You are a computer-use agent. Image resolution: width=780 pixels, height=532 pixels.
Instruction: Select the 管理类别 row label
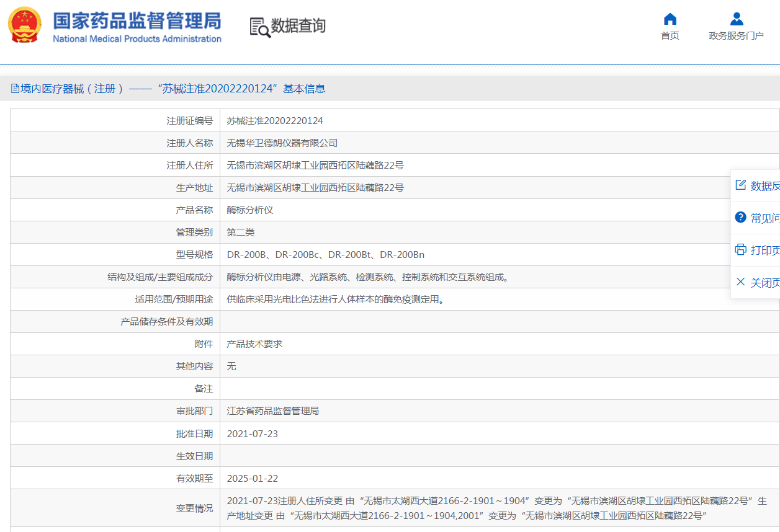(194, 233)
